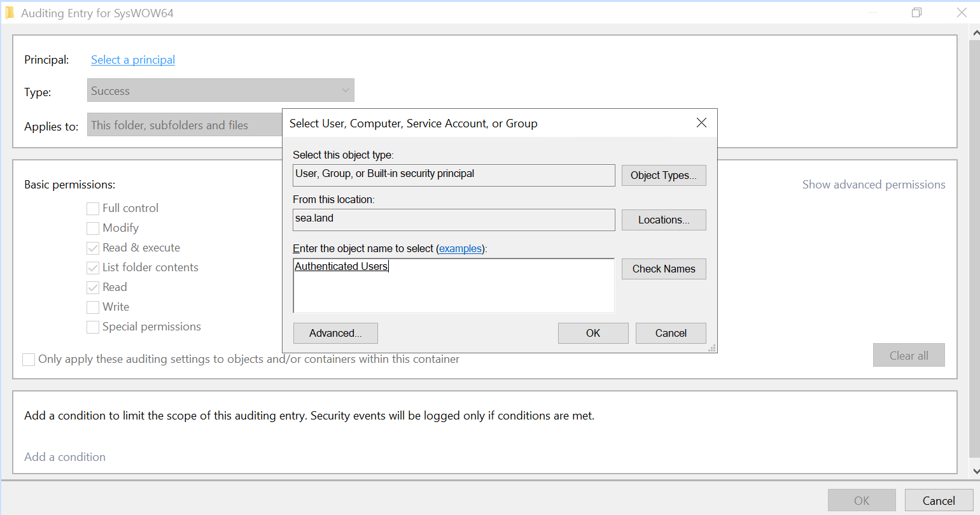
Task: Click the Locations button
Action: [664, 220]
